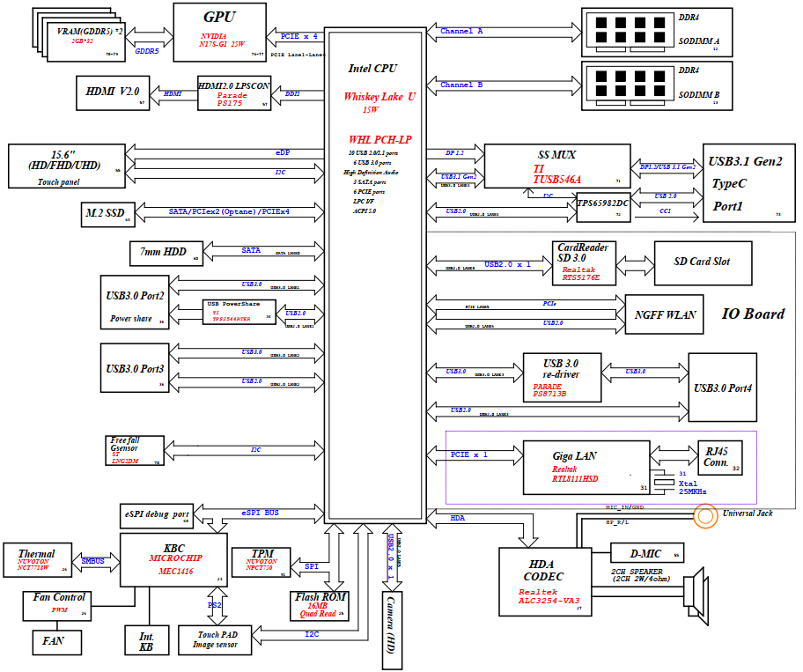The width and height of the screenshot is (803, 672).
Task: Select the HDMI2.0 LPSCON Parade PS175 block
Action: [234, 93]
